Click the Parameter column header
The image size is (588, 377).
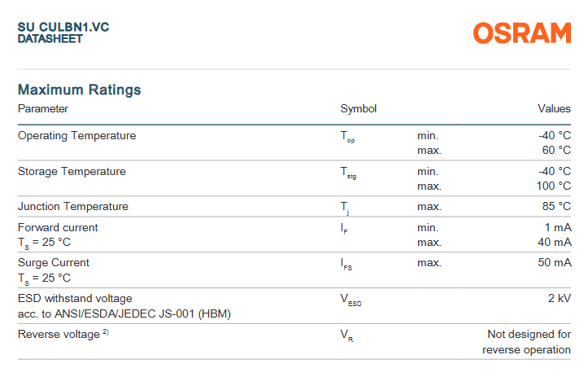tap(43, 108)
